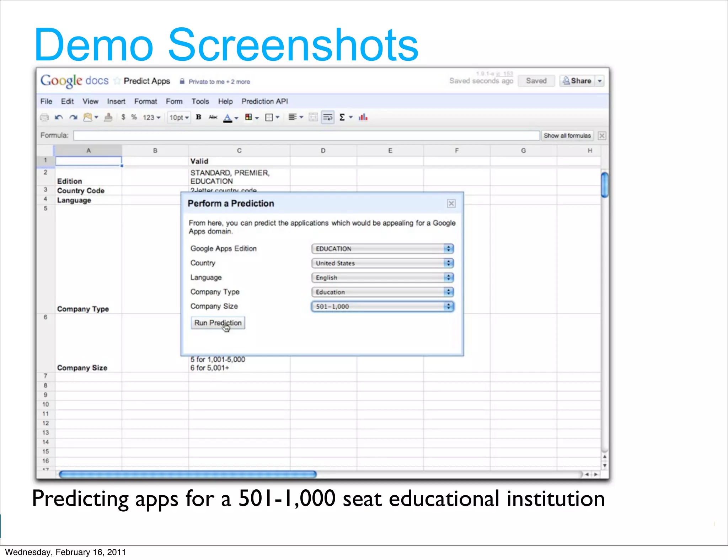This screenshot has width=728, height=560.
Task: Expand the text color arrow
Action: 236,118
